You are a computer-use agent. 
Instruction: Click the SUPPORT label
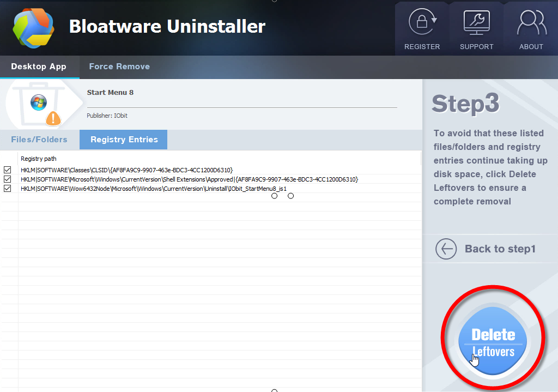476,47
